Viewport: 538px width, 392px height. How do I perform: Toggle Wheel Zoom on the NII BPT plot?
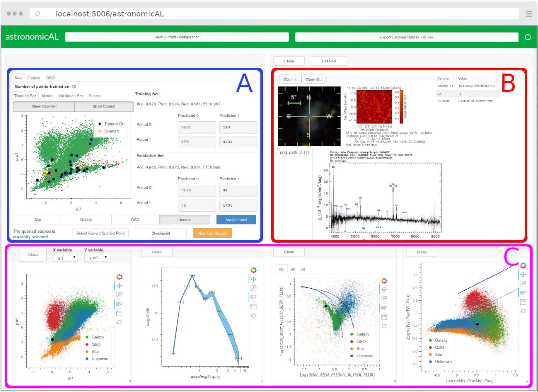click(384, 308)
